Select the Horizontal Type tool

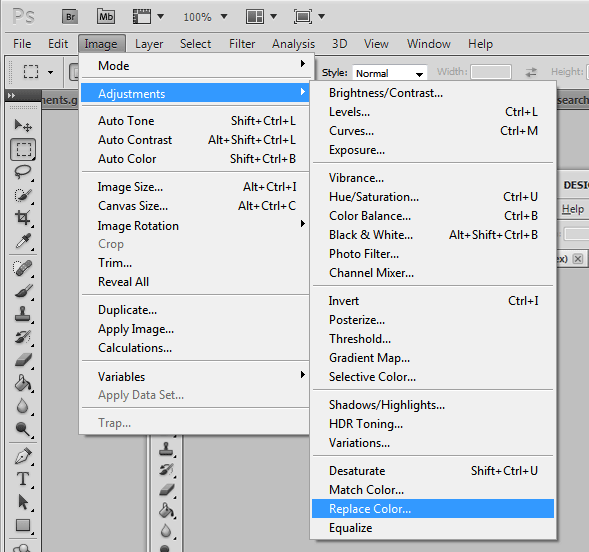click(23, 479)
